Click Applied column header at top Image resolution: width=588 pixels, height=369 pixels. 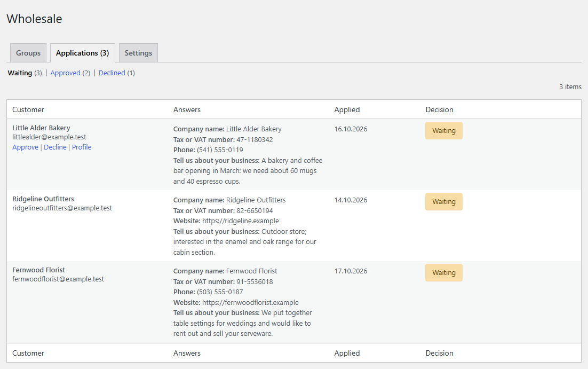[x=347, y=109]
